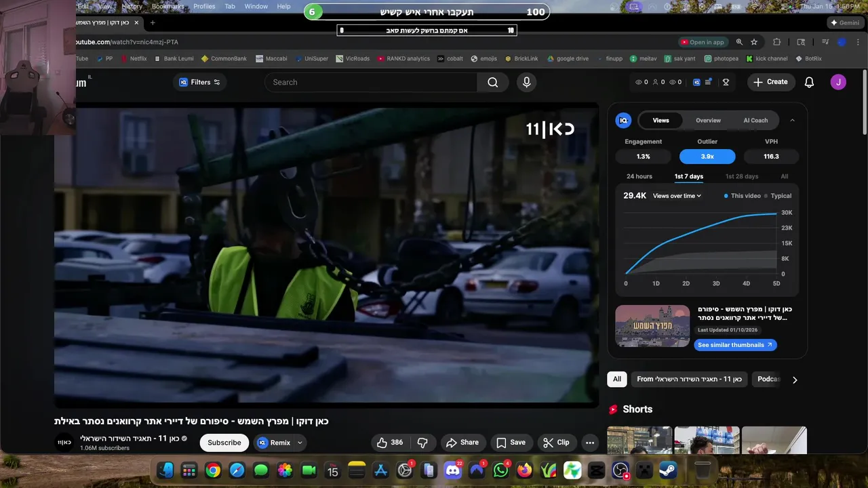Open Discord from the dock
This screenshot has width=868, height=488.
453,470
